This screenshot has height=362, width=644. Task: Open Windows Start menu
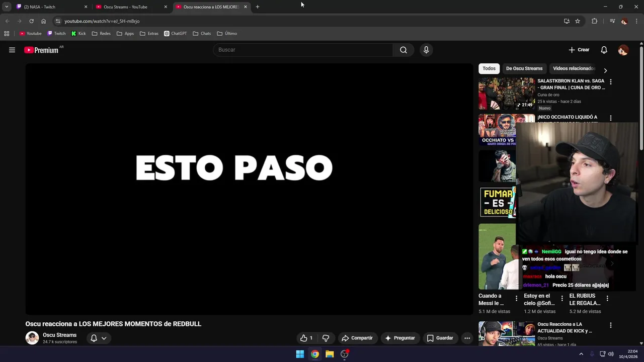[300, 354]
